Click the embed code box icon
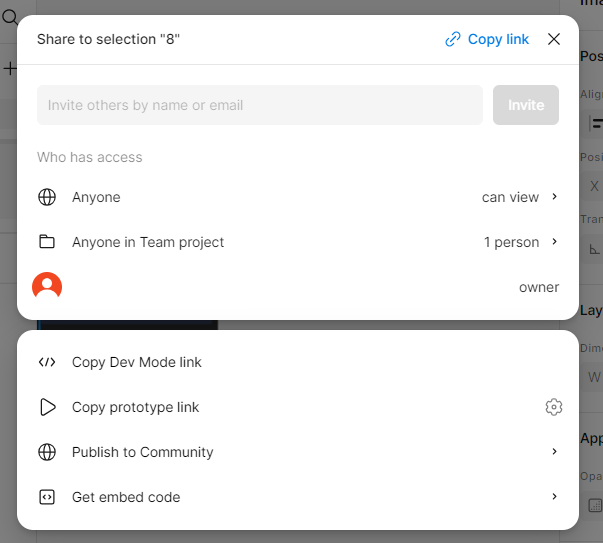This screenshot has height=543, width=603. [47, 497]
